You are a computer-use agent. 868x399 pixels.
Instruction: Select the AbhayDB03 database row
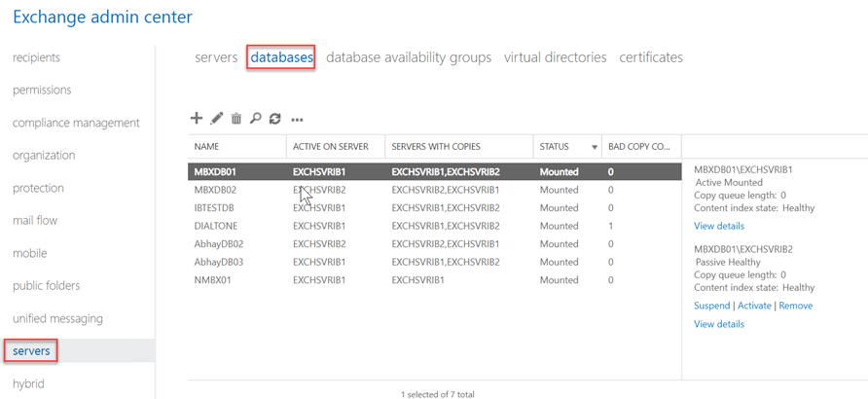pyautogui.click(x=435, y=262)
